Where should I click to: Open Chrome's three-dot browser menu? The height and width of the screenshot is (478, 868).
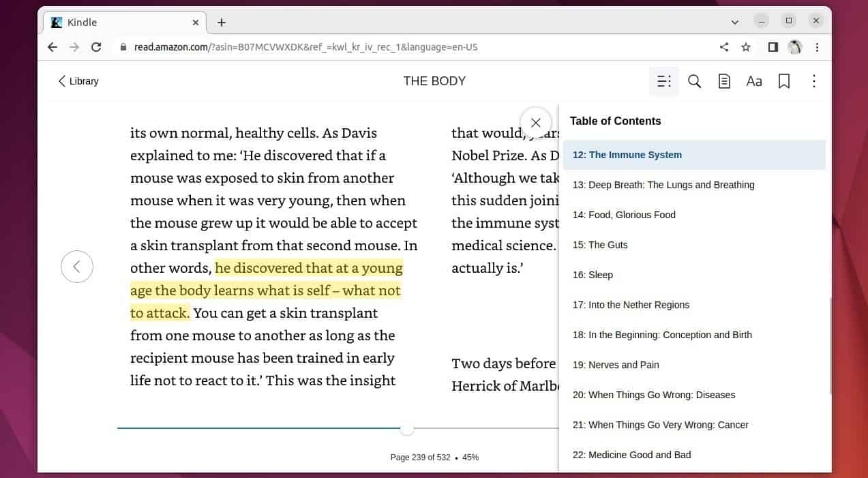click(x=817, y=47)
